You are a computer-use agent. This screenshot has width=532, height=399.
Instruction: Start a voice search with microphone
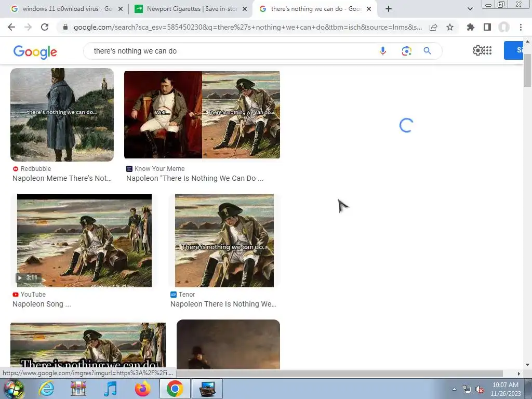coord(383,51)
